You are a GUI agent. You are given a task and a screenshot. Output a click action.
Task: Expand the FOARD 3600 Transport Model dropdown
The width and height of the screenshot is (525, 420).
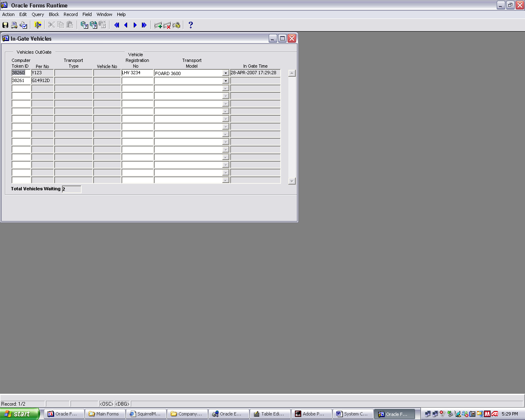226,73
